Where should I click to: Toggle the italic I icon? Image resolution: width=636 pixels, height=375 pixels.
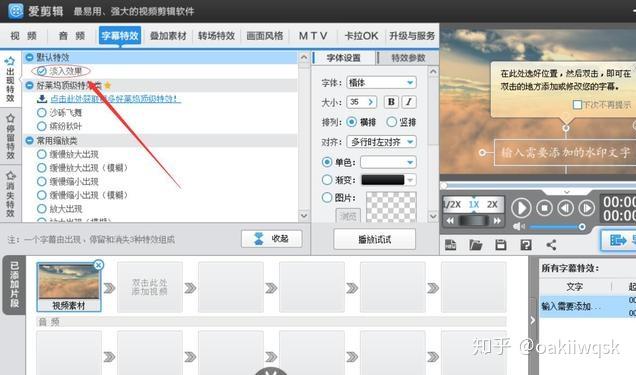(409, 102)
